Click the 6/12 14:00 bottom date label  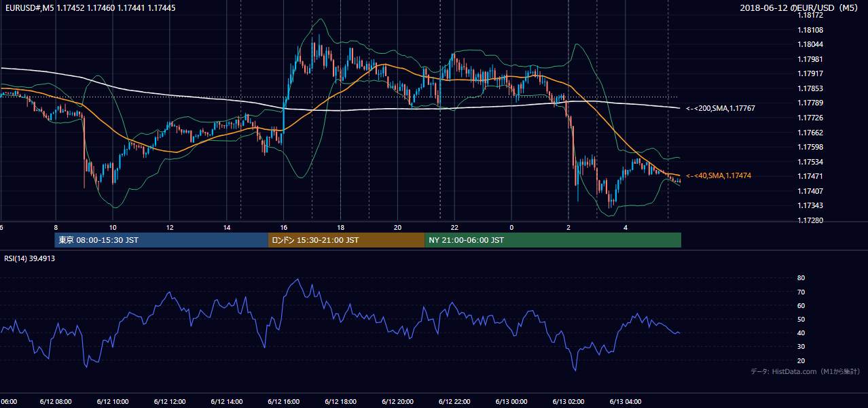click(227, 402)
